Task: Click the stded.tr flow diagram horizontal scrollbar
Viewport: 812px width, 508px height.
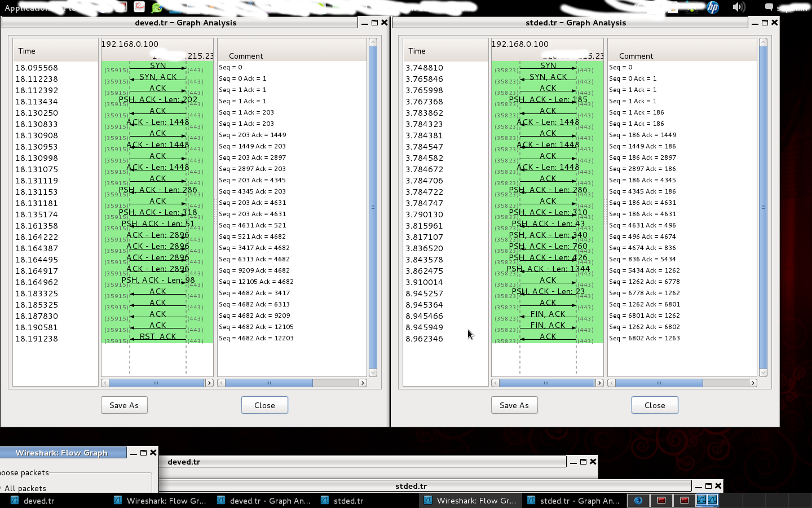Action: [x=547, y=383]
